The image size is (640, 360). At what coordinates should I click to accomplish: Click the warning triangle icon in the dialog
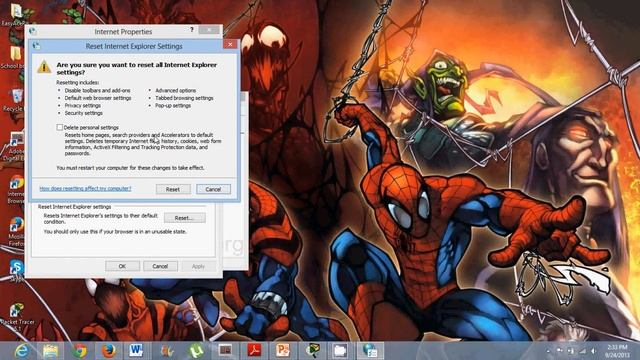44,67
